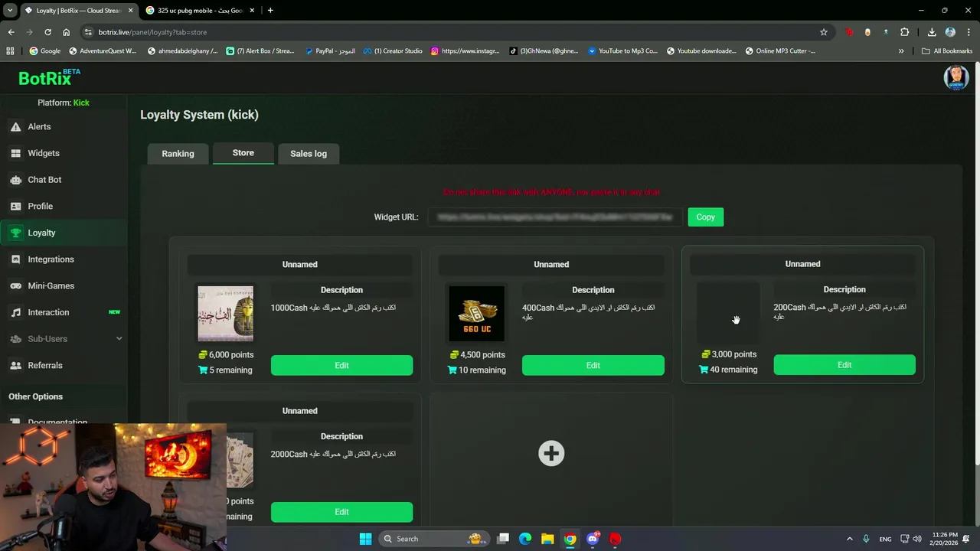Open the AdventureQuest bookmark
980x551 pixels.
[x=102, y=51]
